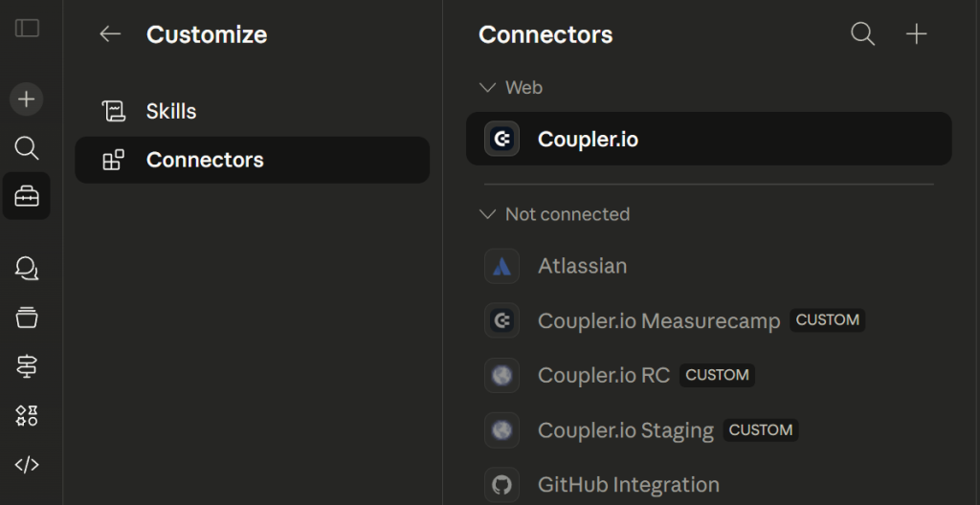The width and height of the screenshot is (980, 505).
Task: Click the code brackets icon
Action: (27, 465)
